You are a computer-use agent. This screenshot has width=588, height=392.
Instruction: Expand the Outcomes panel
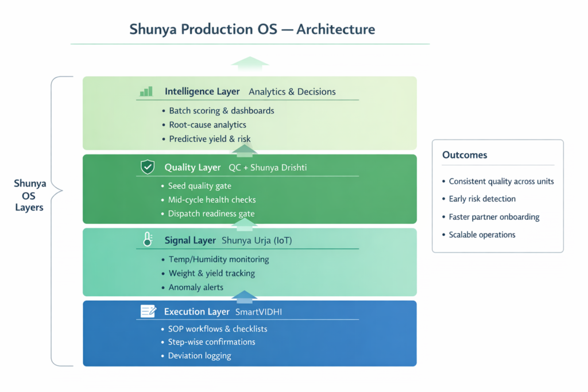(497, 195)
